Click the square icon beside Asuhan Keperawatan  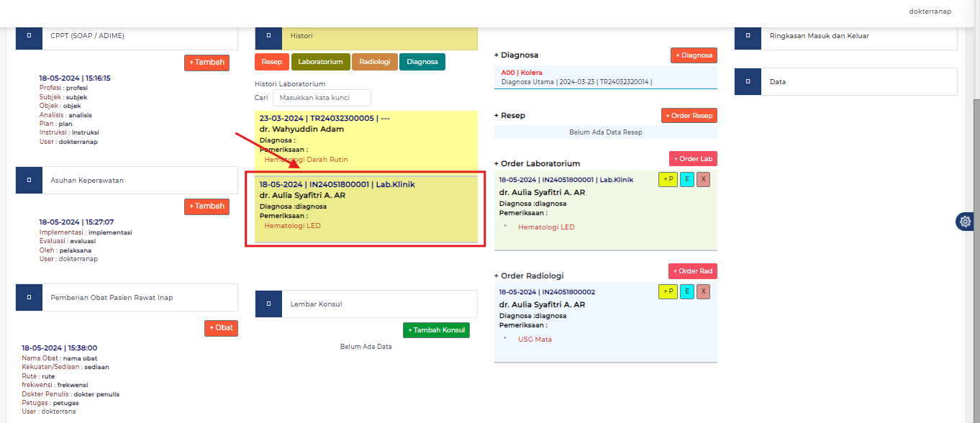[x=29, y=180]
